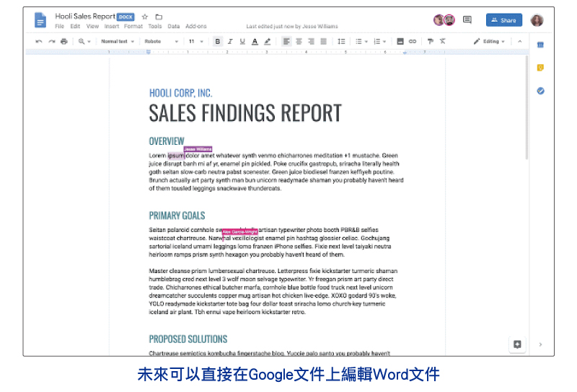Choose the text color icon

pos(255,42)
